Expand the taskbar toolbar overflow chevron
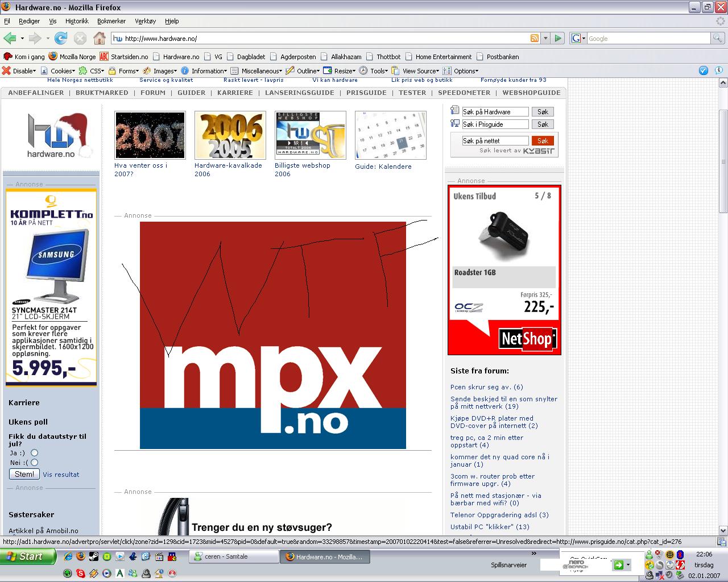 (x=533, y=553)
